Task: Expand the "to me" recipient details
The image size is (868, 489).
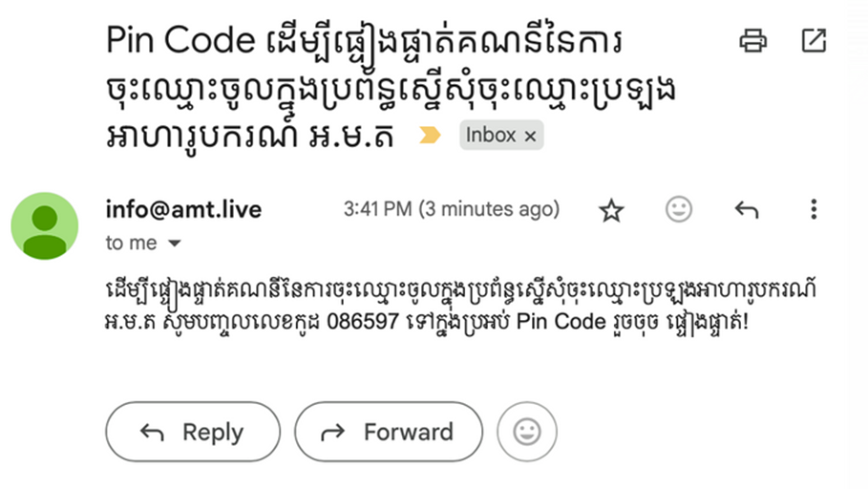Action: click(x=175, y=244)
